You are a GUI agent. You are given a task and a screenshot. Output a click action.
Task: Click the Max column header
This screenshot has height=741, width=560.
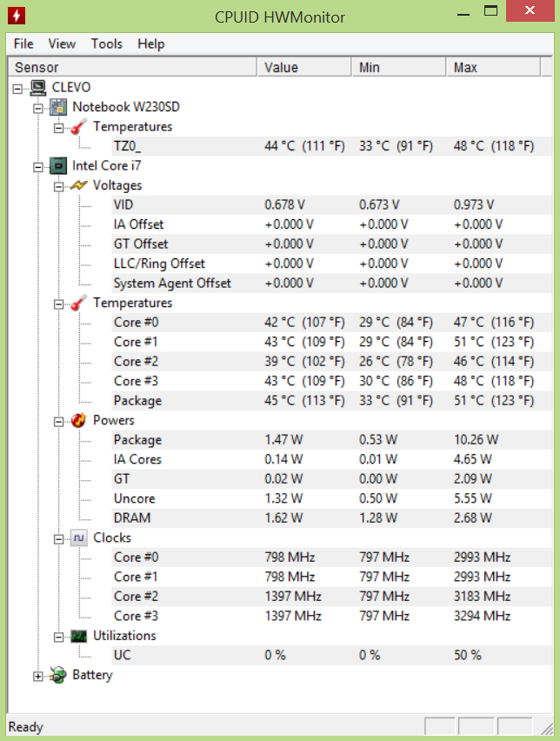coord(493,68)
